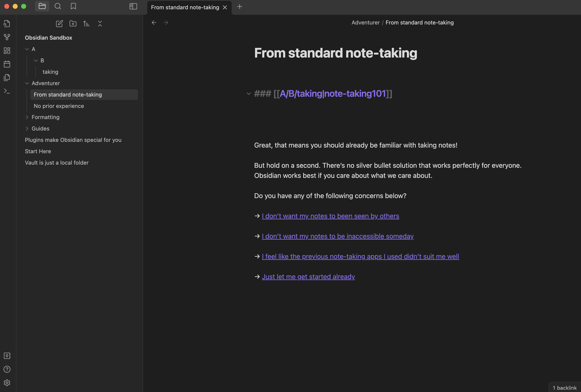Switch sidebar to search view
581x392 pixels.
(58, 7)
